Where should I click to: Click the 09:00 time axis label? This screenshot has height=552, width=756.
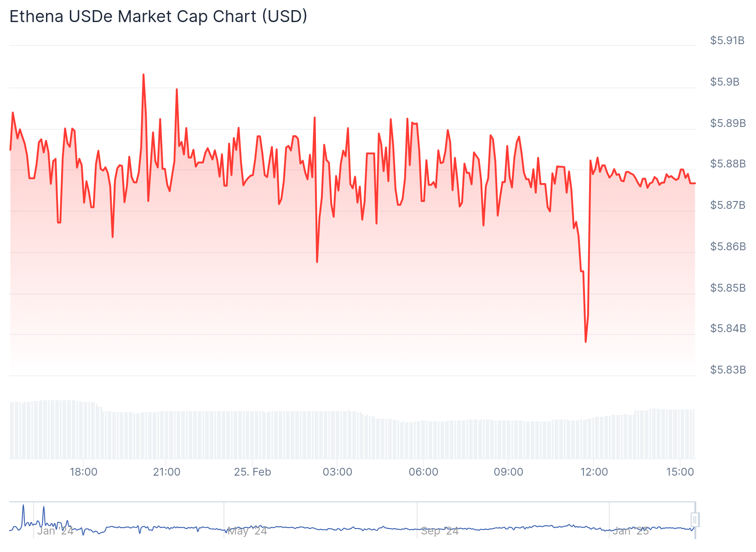click(x=508, y=472)
